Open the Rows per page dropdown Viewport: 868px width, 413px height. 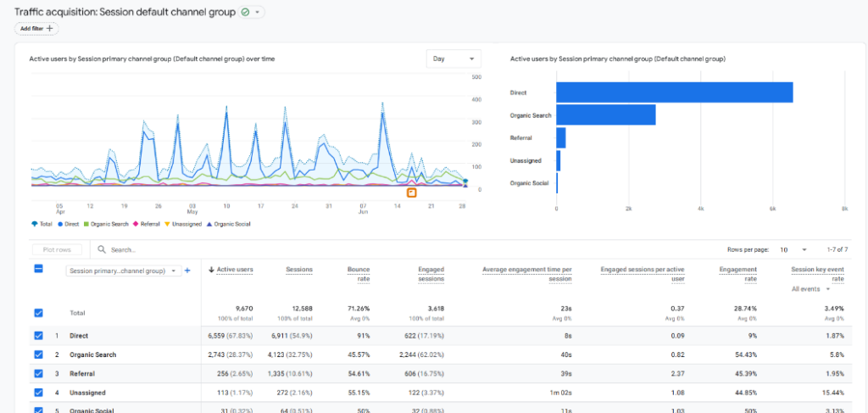tap(793, 249)
